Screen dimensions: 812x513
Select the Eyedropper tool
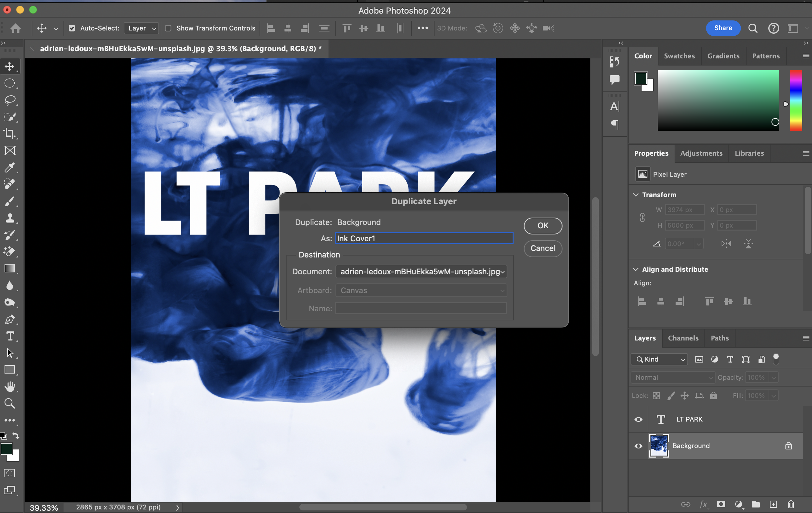[10, 167]
